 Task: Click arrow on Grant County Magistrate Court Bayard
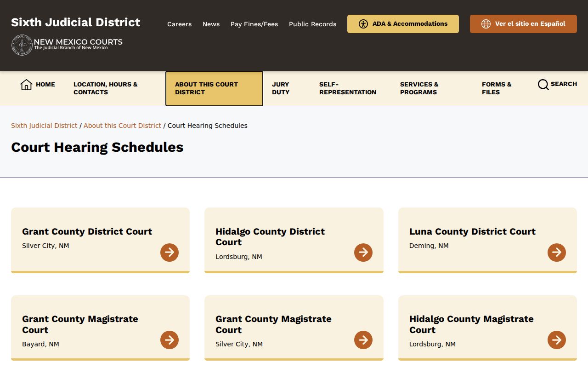[170, 340]
